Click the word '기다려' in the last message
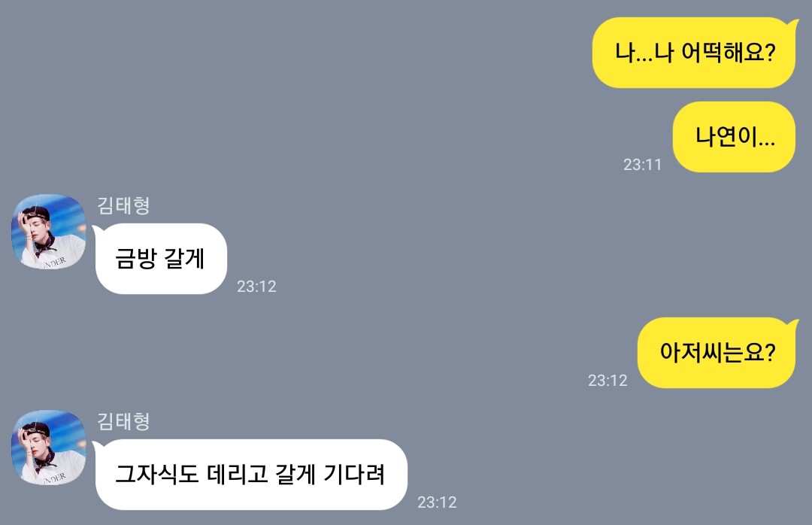The width and height of the screenshot is (812, 525). 354,474
